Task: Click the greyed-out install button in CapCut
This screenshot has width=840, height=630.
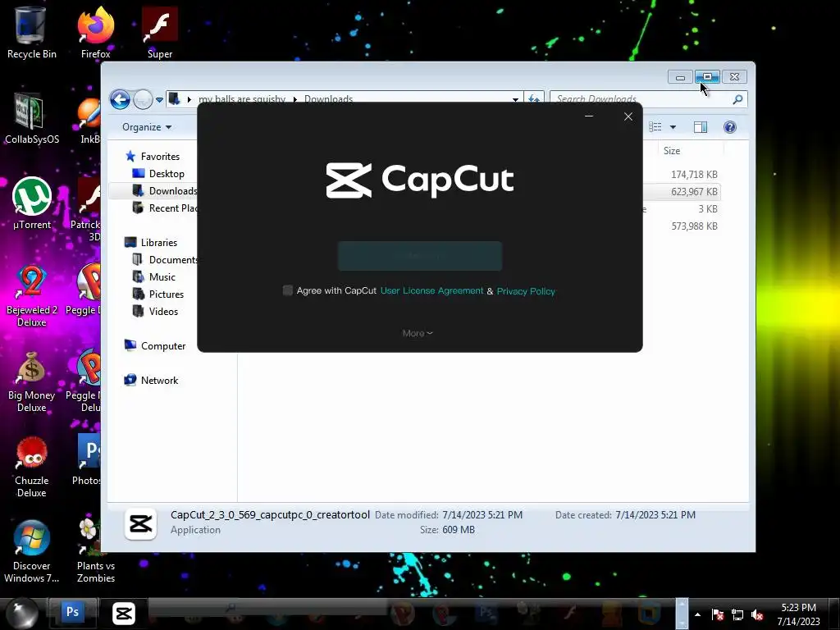Action: click(420, 256)
